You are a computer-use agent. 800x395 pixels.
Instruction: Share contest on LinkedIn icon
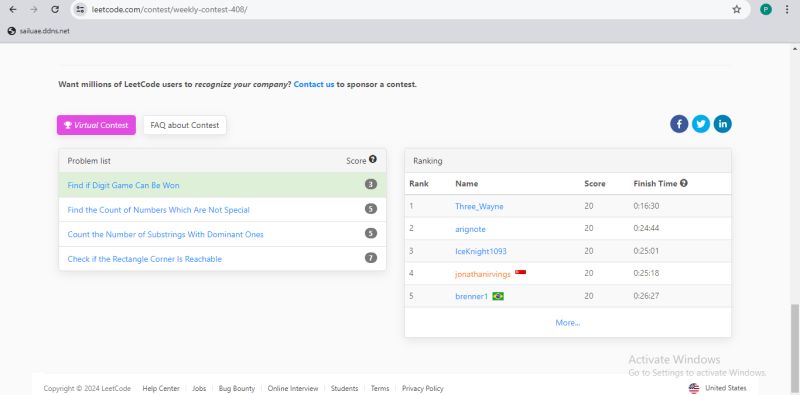pos(722,124)
